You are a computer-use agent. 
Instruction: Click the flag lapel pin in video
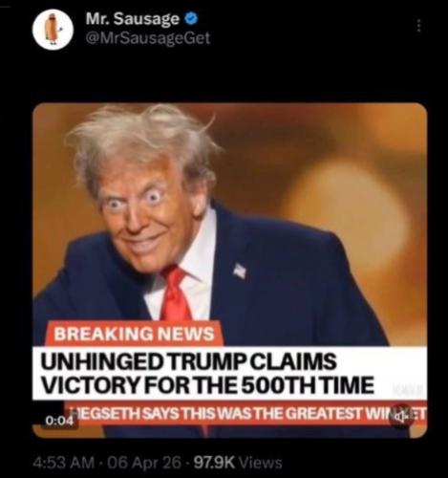pos(240,271)
